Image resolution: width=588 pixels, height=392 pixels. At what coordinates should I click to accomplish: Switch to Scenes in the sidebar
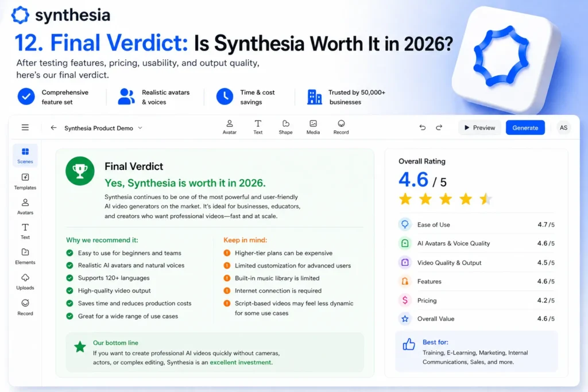[x=25, y=156]
